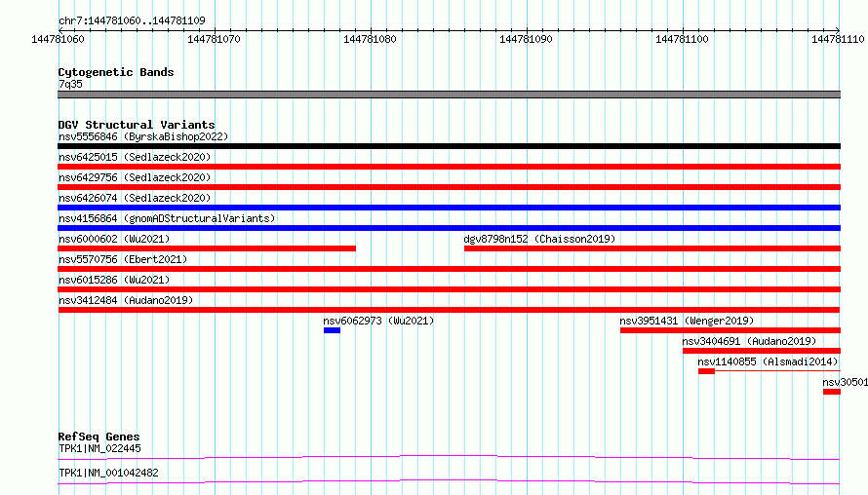Click the chr7:144781060..144781109 region label

point(132,20)
